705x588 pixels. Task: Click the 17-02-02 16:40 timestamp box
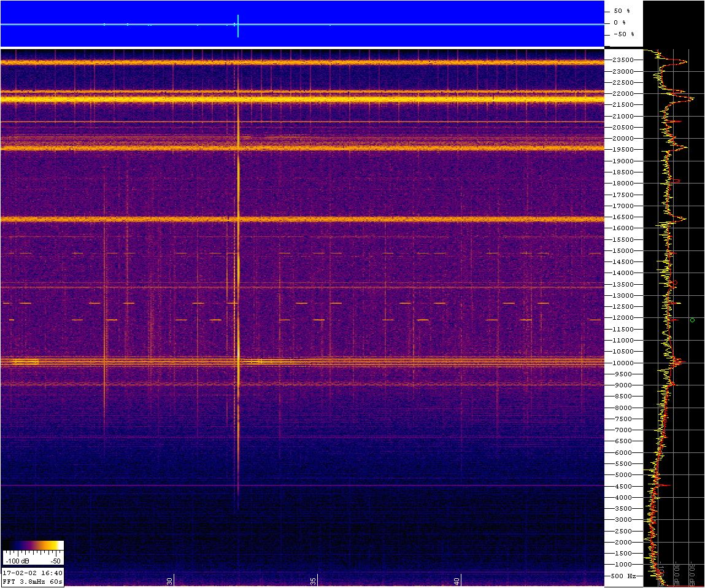[x=33, y=573]
